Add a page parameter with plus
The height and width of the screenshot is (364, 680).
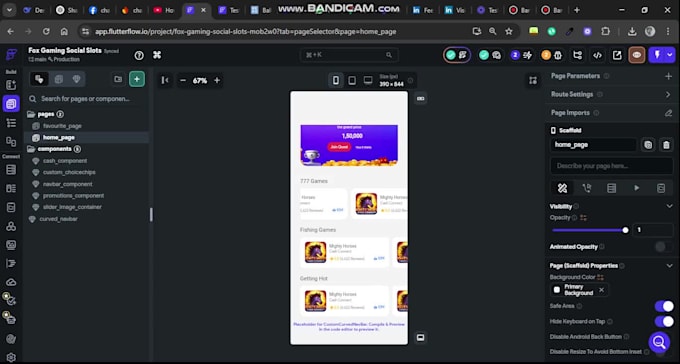click(x=668, y=76)
